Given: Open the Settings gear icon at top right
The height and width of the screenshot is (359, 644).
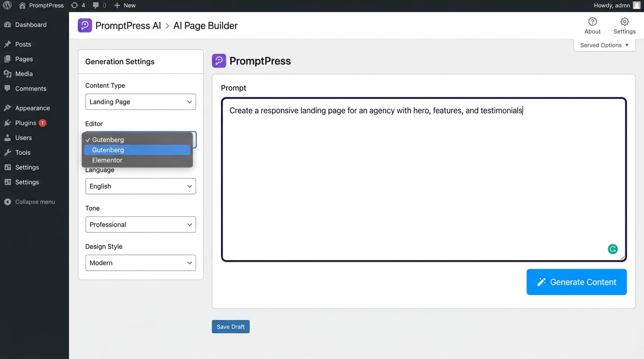Looking at the screenshot, I should click(x=624, y=22).
